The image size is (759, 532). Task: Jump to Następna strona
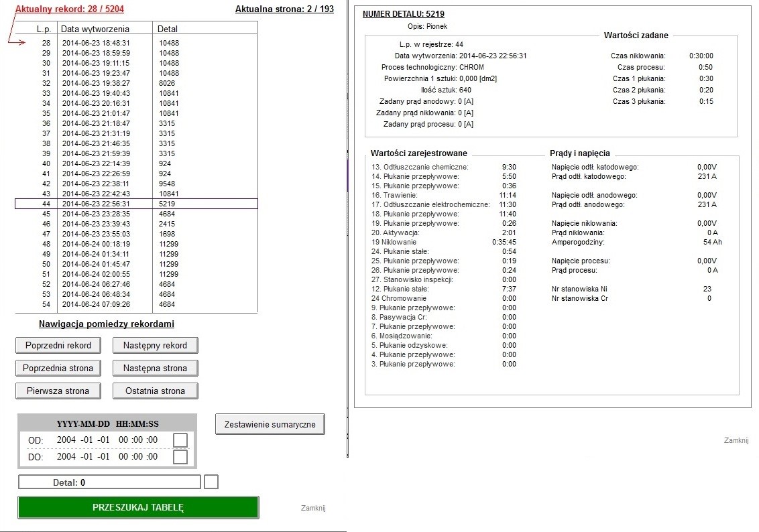coord(155,368)
